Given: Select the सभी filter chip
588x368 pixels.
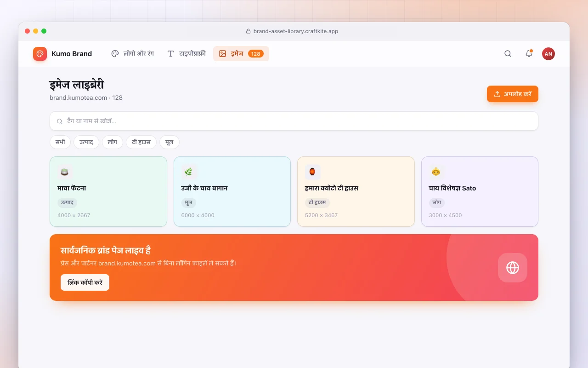Looking at the screenshot, I should point(60,142).
